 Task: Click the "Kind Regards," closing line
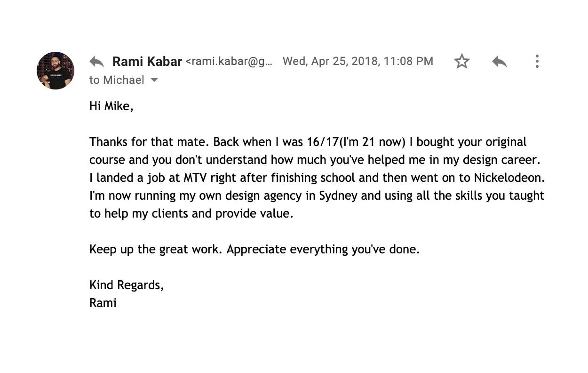coord(127,285)
